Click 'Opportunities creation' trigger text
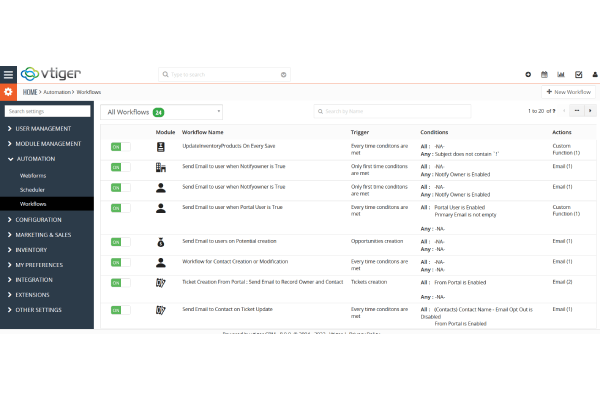 377,241
